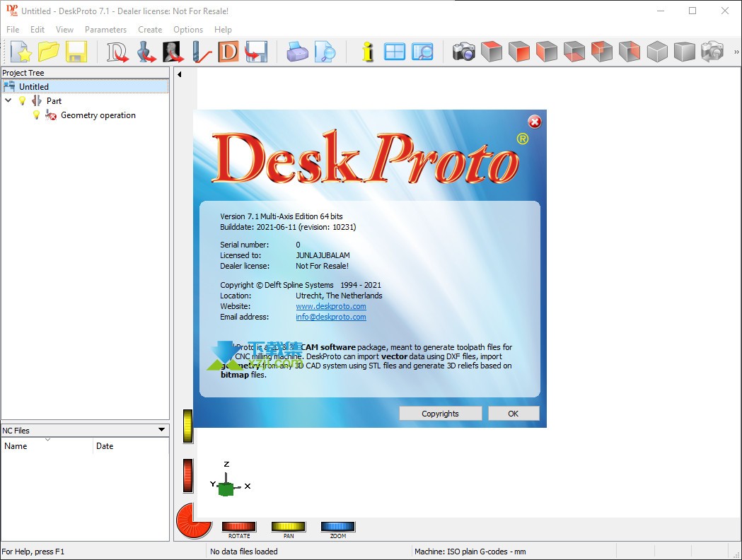The width and height of the screenshot is (742, 560).
Task: Sort NC Files by Name column header
Action: tap(47, 446)
